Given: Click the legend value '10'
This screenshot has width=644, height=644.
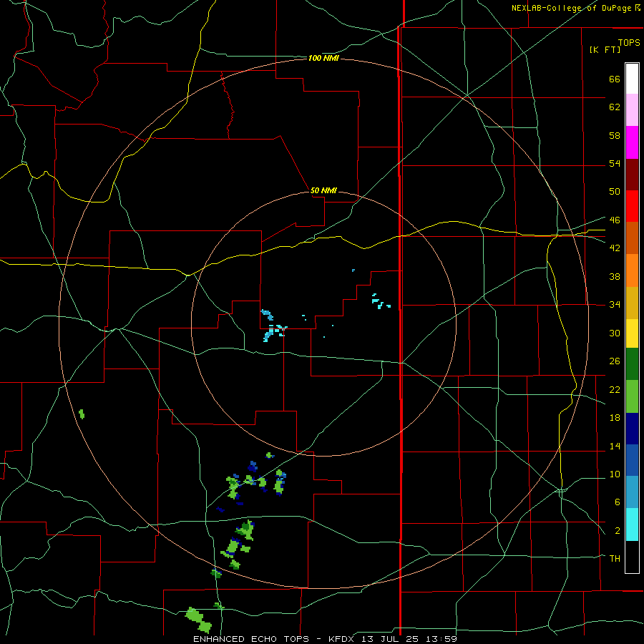Looking at the screenshot, I should [615, 474].
